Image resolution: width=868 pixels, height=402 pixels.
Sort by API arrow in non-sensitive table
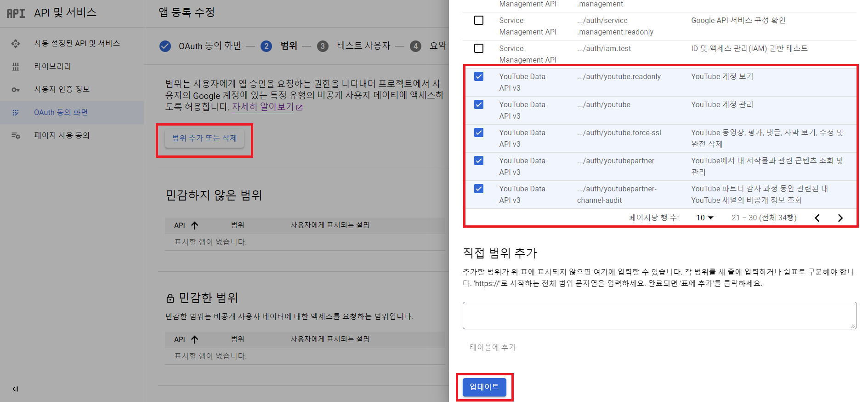coord(195,225)
